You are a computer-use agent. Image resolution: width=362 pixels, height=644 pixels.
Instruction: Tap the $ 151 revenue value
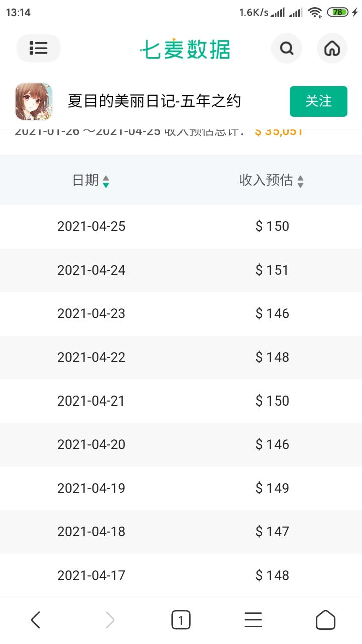point(272,270)
